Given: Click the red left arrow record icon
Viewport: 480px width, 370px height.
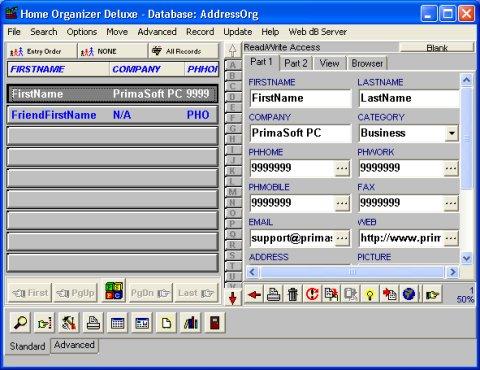Looking at the screenshot, I should [254, 294].
